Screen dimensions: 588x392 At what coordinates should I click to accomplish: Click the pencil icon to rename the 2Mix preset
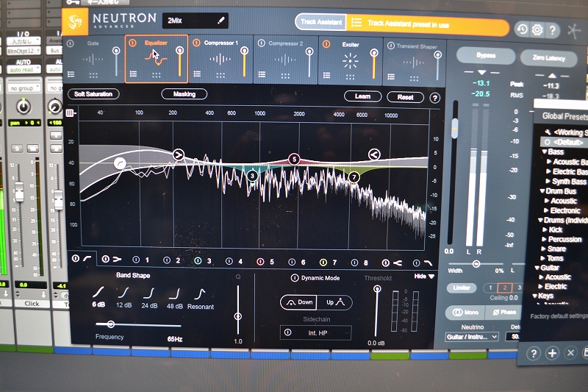221,21
